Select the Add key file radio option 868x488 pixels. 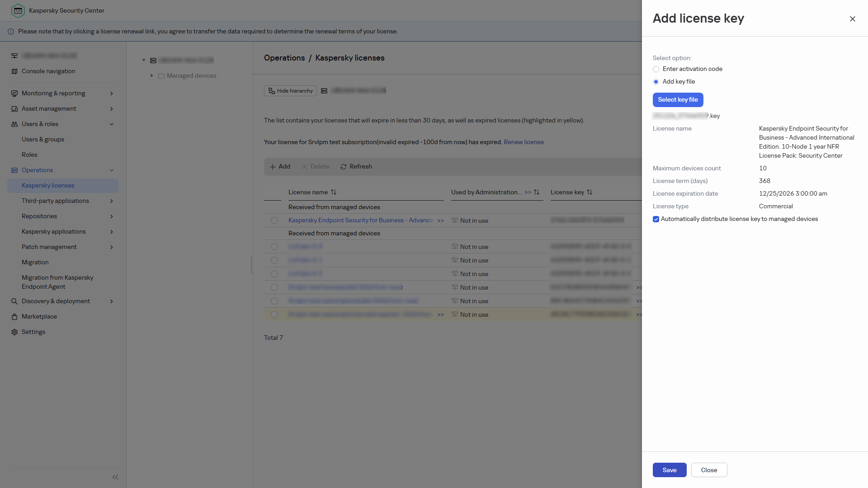(x=656, y=82)
